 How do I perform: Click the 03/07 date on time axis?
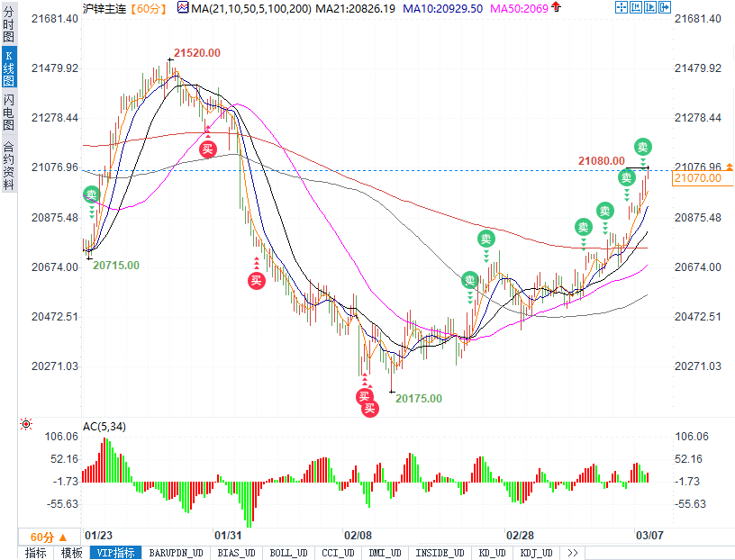(x=649, y=535)
